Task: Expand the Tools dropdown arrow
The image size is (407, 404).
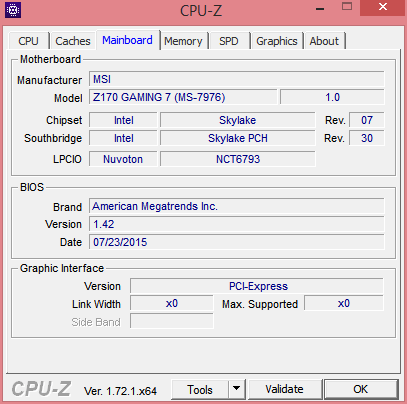Action: [237, 389]
